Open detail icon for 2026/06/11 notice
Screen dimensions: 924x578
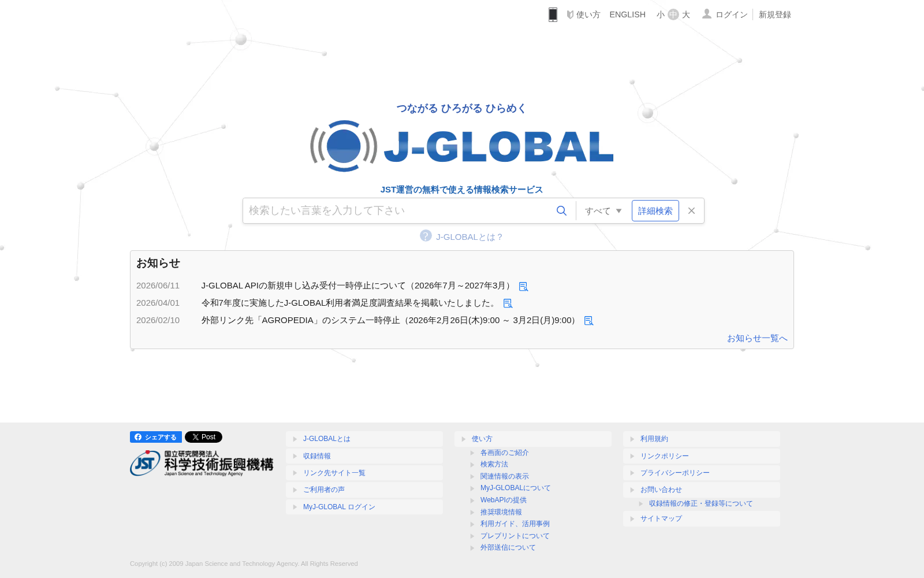523,287
